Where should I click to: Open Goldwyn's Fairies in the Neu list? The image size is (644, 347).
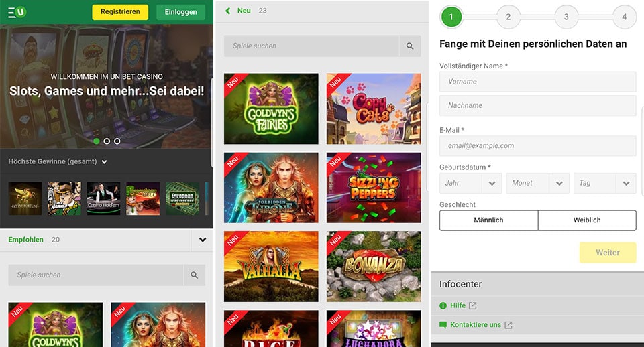pos(271,109)
